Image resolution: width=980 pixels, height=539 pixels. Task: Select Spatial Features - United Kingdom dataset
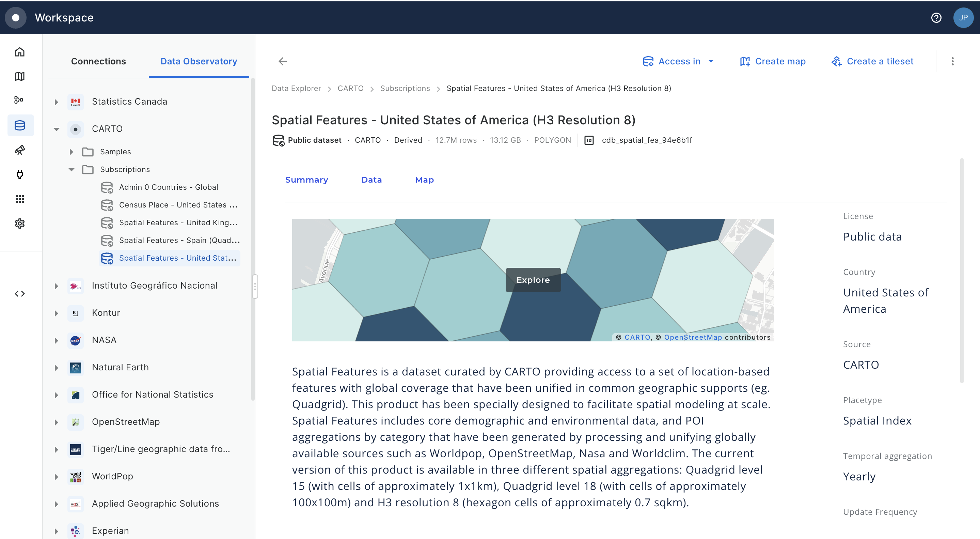click(170, 223)
